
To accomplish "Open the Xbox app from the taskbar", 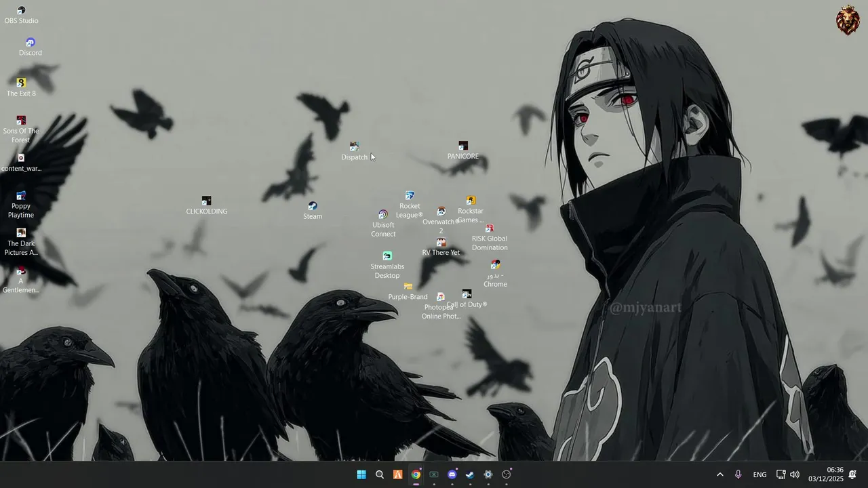I will [434, 474].
